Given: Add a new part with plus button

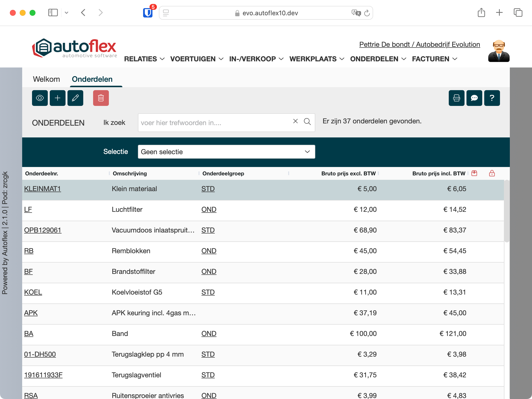Looking at the screenshot, I should (x=57, y=98).
